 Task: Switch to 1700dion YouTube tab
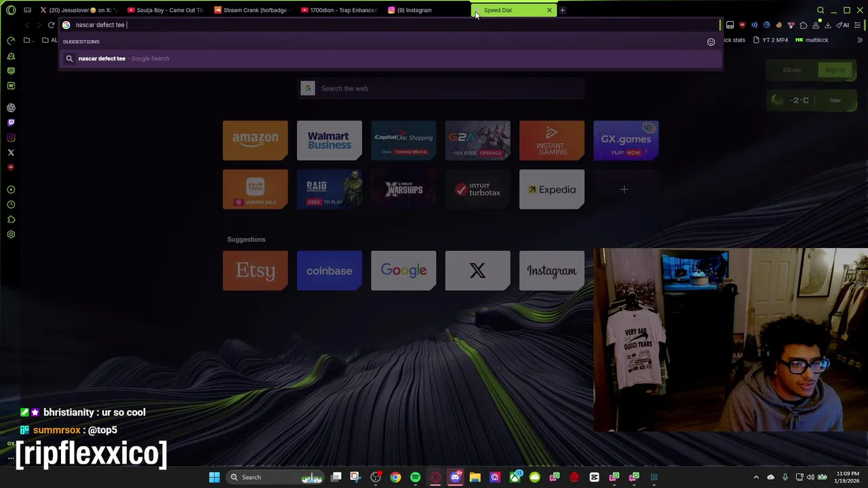[x=339, y=10]
